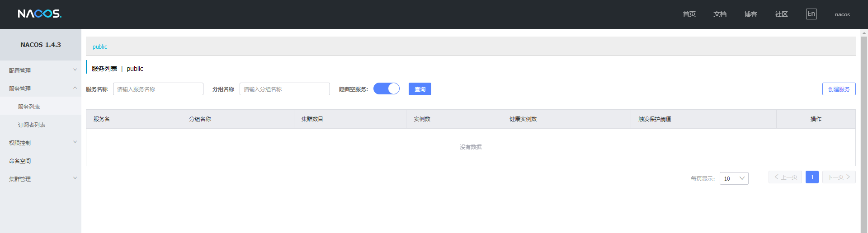
Task: Click the scrollbar up arrow
Action: [864, 33]
